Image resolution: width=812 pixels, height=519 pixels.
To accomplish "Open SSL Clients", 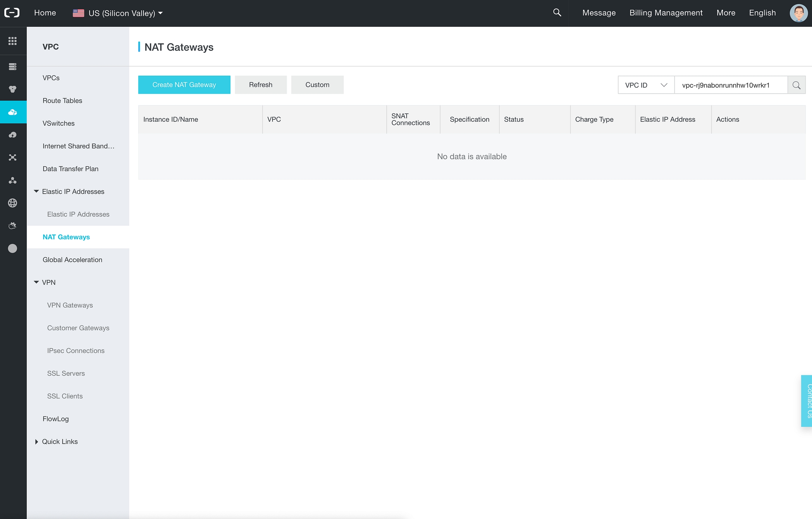I will click(65, 396).
